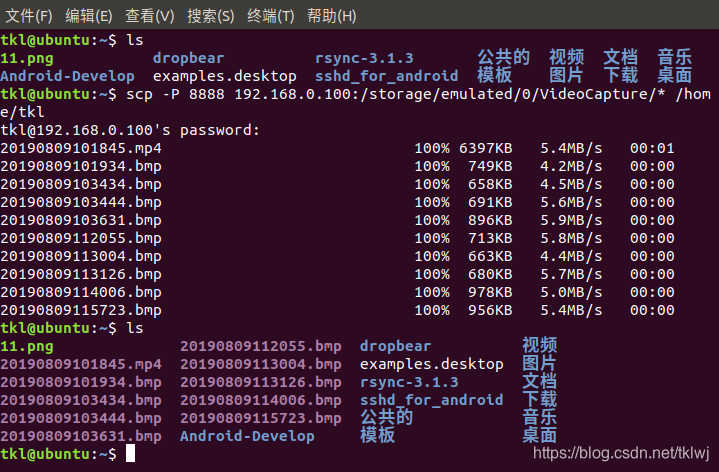Click dropbear directory in the final ls output
Viewport: 719px width, 472px height.
(395, 346)
